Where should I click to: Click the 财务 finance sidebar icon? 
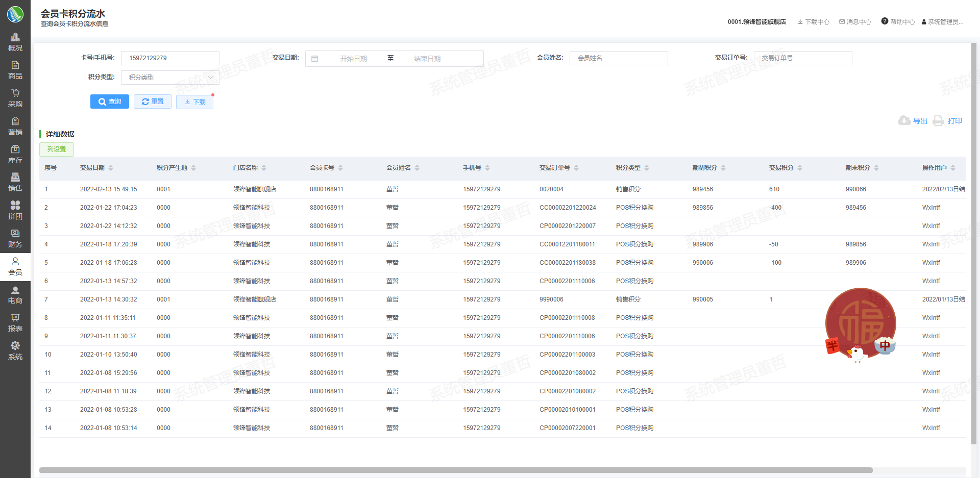coord(15,234)
